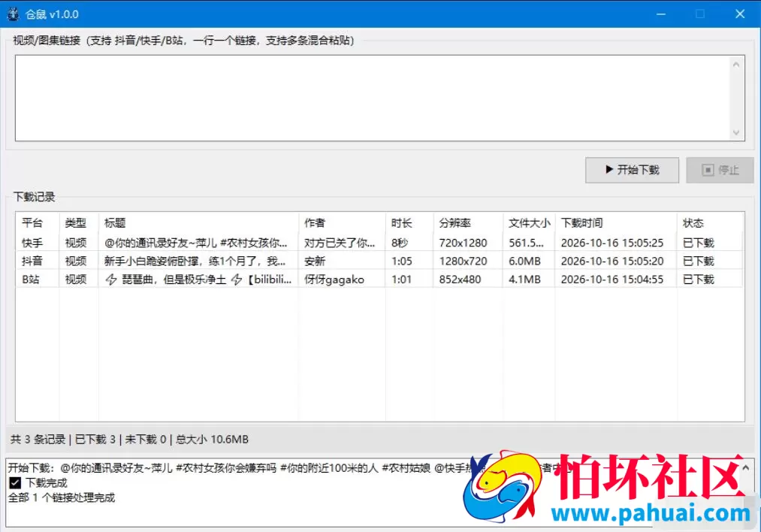Click the records summary status bar text
761x532 pixels.
tap(129, 440)
